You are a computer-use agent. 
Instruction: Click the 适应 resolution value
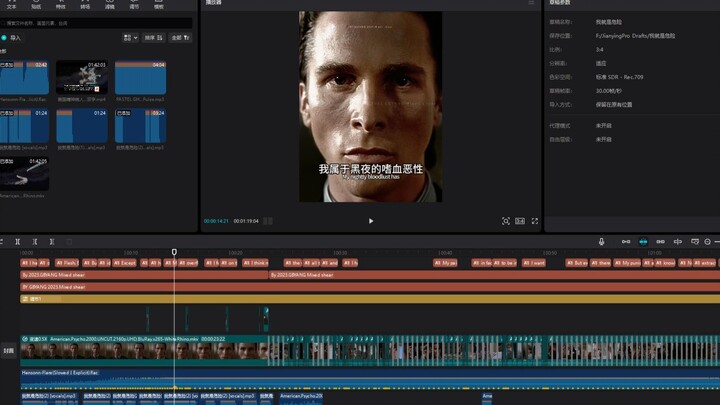coord(601,63)
